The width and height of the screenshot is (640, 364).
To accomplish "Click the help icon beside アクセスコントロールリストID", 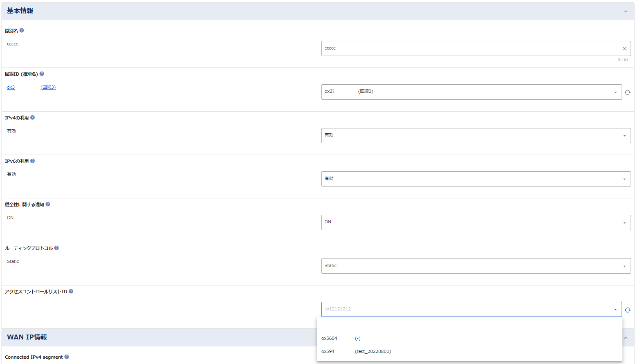I will 71,292.
